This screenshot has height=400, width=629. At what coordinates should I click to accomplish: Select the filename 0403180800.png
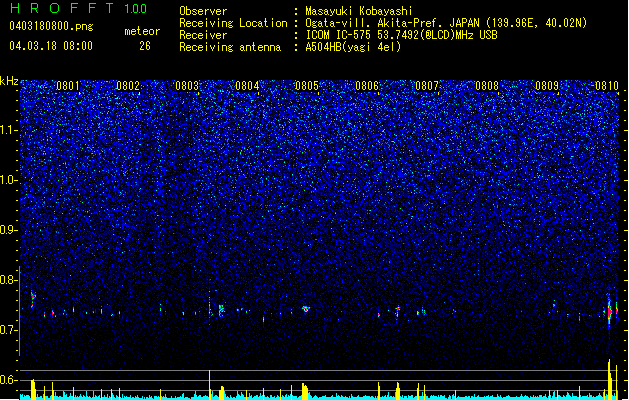coord(51,27)
